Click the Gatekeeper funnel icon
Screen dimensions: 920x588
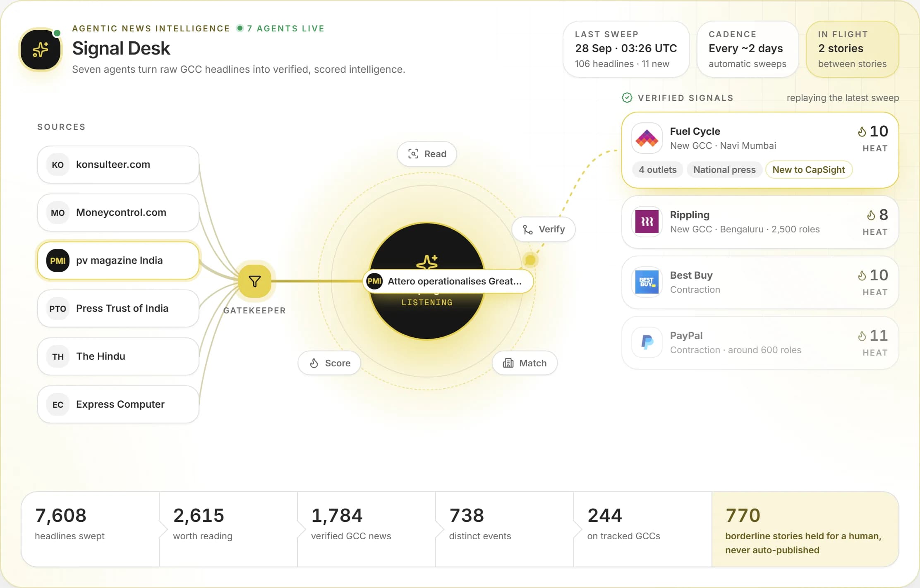tap(255, 281)
